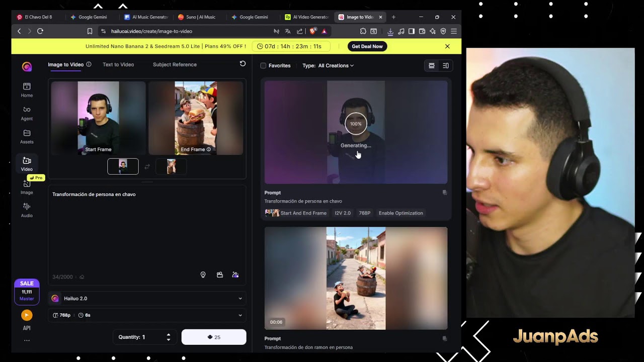Switch to list view layout

(432, 65)
